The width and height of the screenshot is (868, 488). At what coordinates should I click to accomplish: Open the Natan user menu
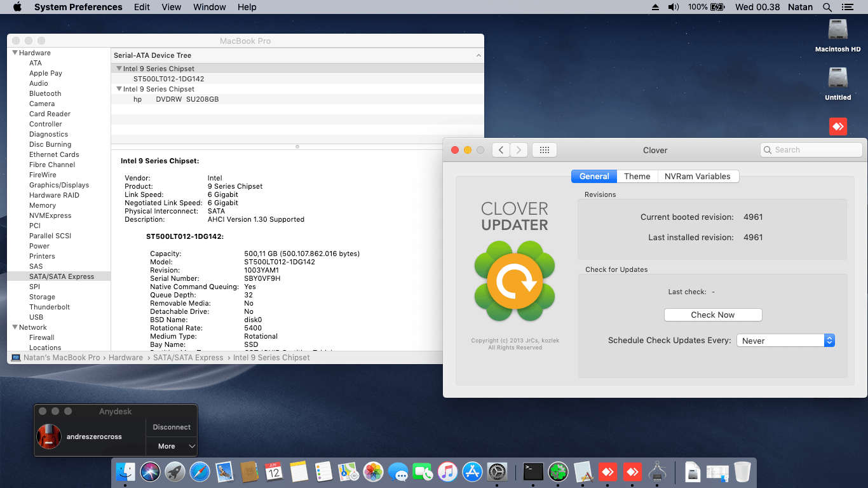click(799, 7)
